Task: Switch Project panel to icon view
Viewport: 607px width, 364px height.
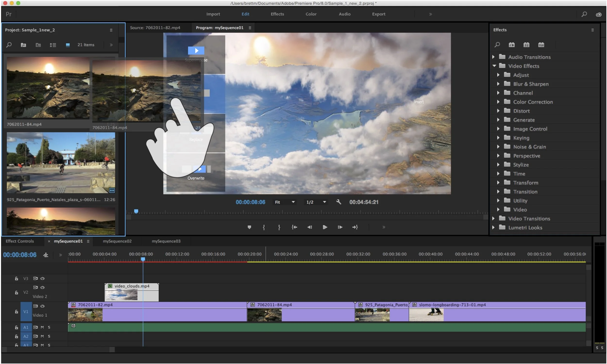Action: point(68,45)
